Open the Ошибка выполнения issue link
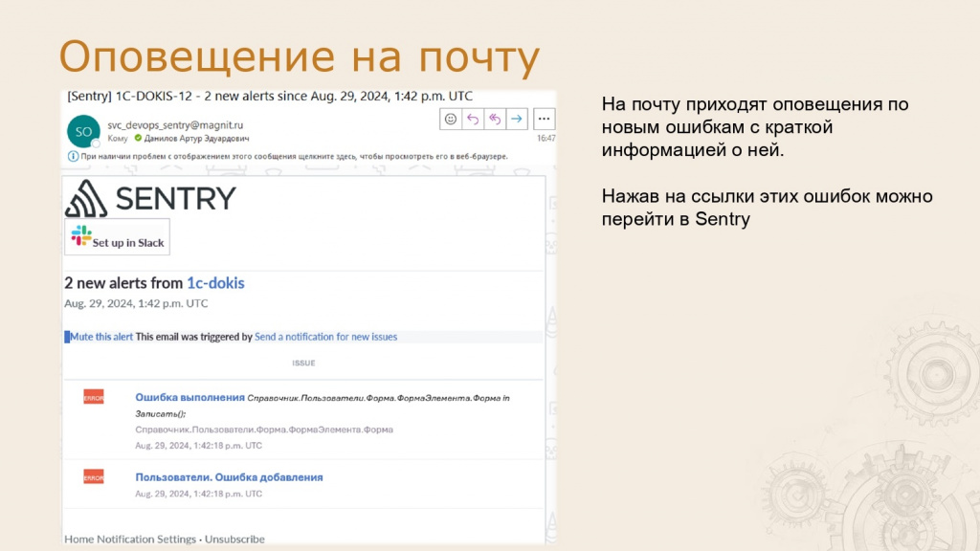 pyautogui.click(x=190, y=397)
